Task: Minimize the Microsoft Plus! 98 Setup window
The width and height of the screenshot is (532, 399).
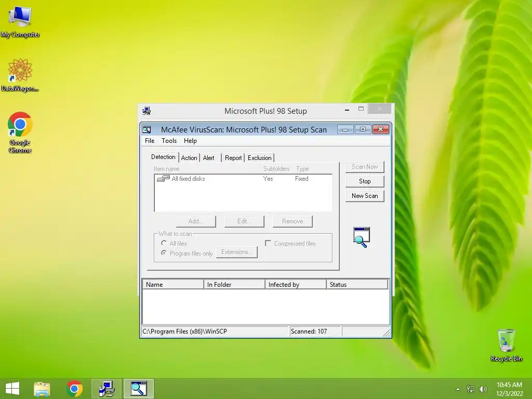Action: (347, 110)
